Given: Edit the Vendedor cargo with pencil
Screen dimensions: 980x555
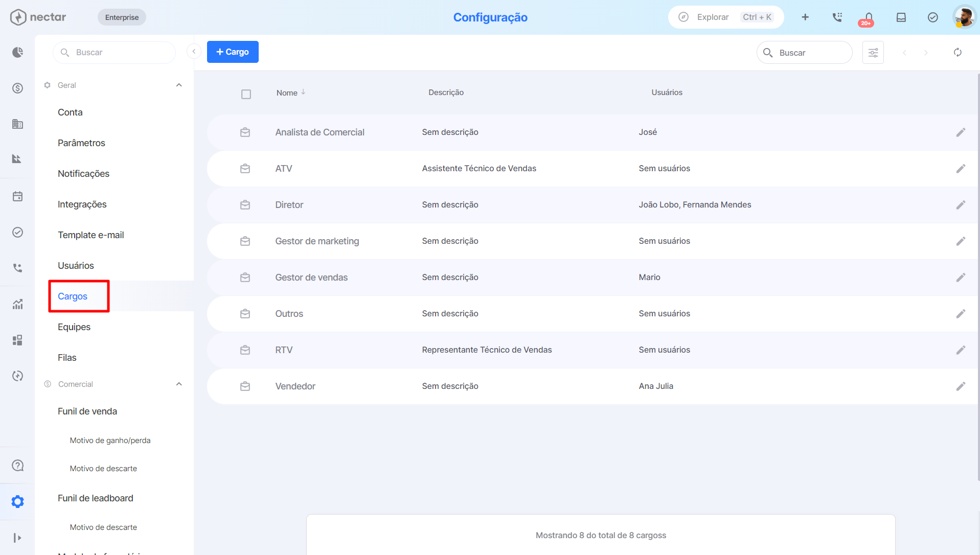Looking at the screenshot, I should [x=961, y=386].
